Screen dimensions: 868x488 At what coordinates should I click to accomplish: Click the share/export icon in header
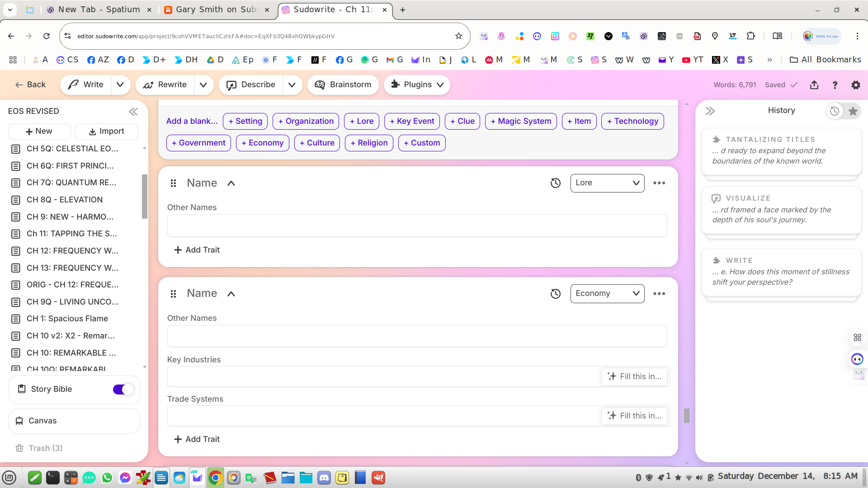coord(814,84)
